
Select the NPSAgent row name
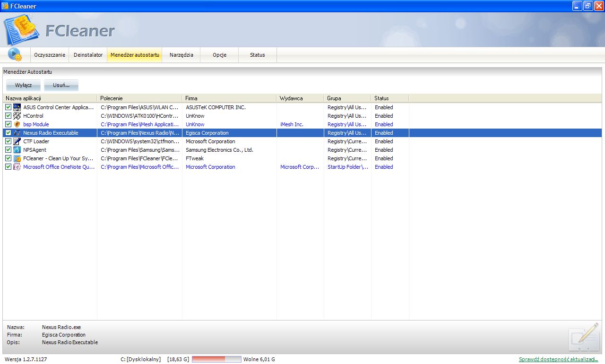coord(34,150)
